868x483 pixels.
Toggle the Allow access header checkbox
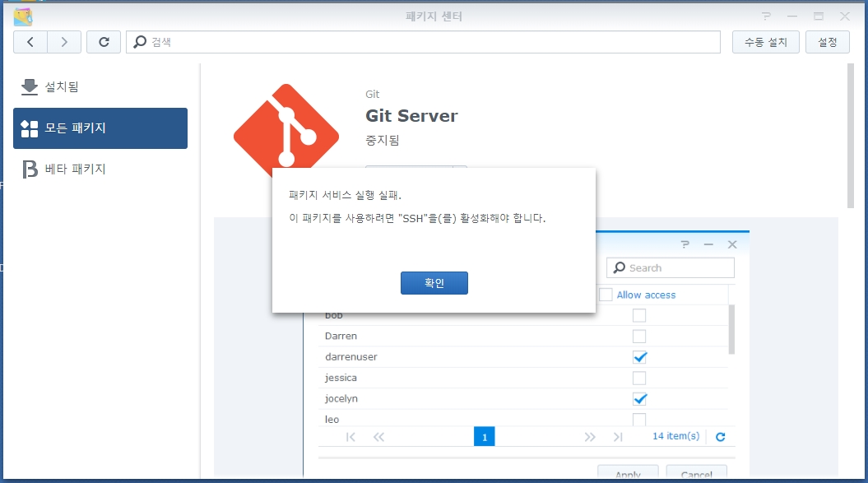click(606, 295)
